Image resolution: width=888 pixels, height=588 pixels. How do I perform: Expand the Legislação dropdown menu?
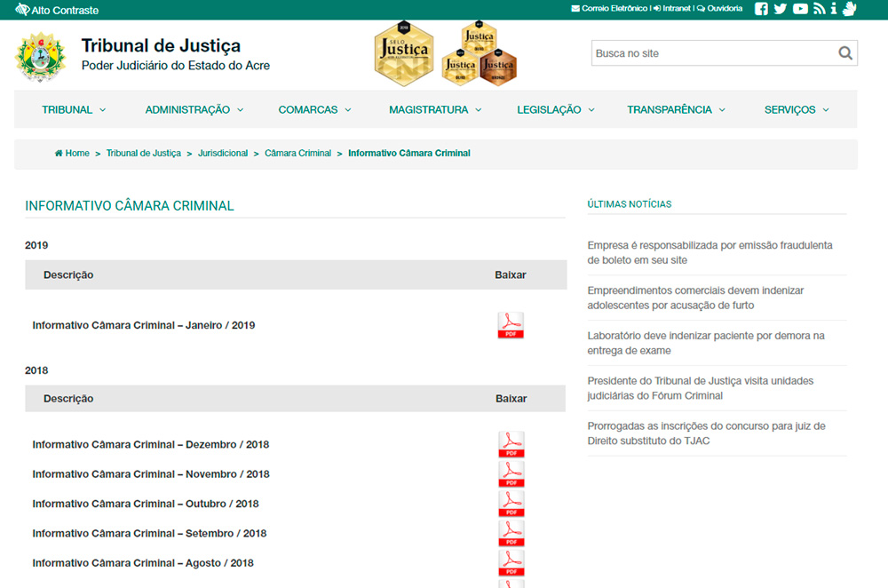555,110
